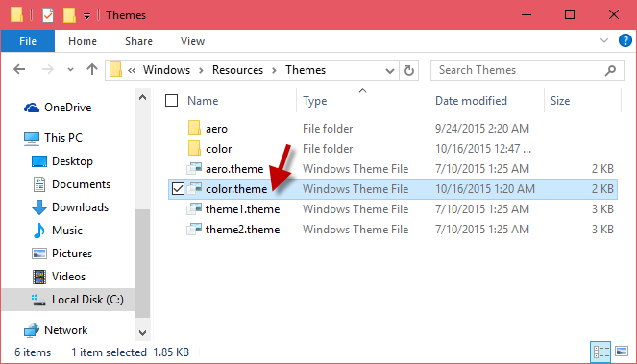Click Resources in the address path

coord(237,70)
